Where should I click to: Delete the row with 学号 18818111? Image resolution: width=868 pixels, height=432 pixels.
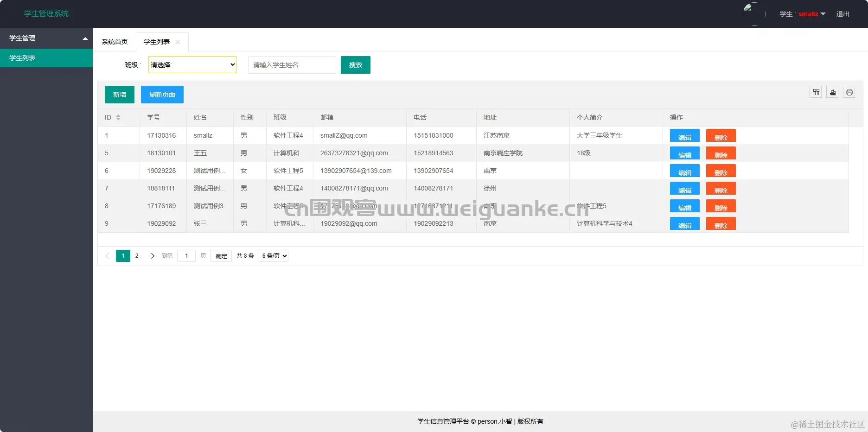point(721,189)
